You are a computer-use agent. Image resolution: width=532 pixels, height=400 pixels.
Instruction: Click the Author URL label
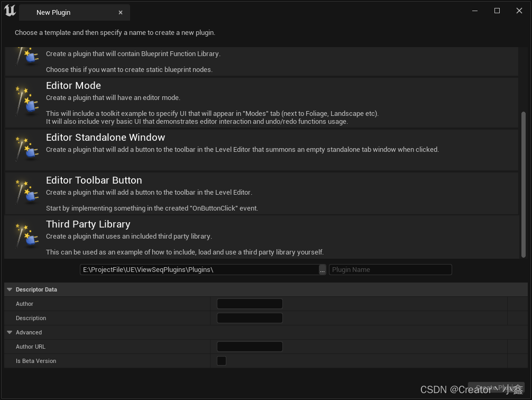coord(31,347)
